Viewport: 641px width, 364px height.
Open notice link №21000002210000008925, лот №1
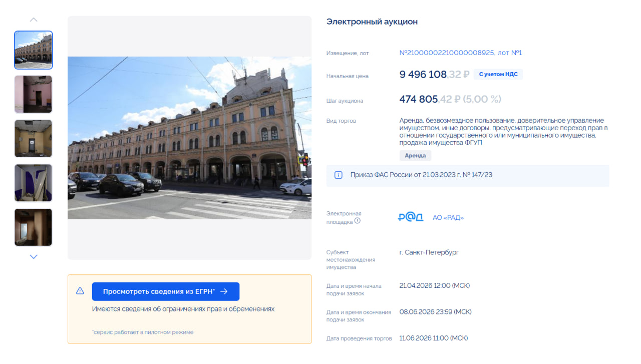point(460,53)
